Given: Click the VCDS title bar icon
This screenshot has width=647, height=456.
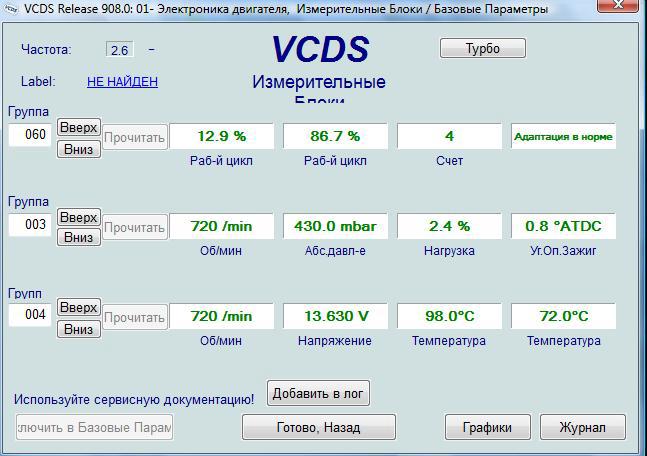Looking at the screenshot, I should tap(9, 9).
